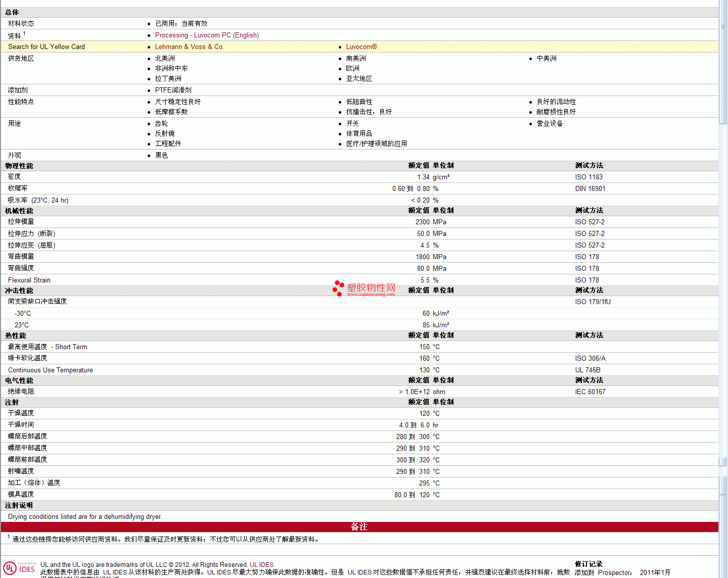Select the '亚太地区' region entry
The image size is (728, 578).
(x=359, y=78)
